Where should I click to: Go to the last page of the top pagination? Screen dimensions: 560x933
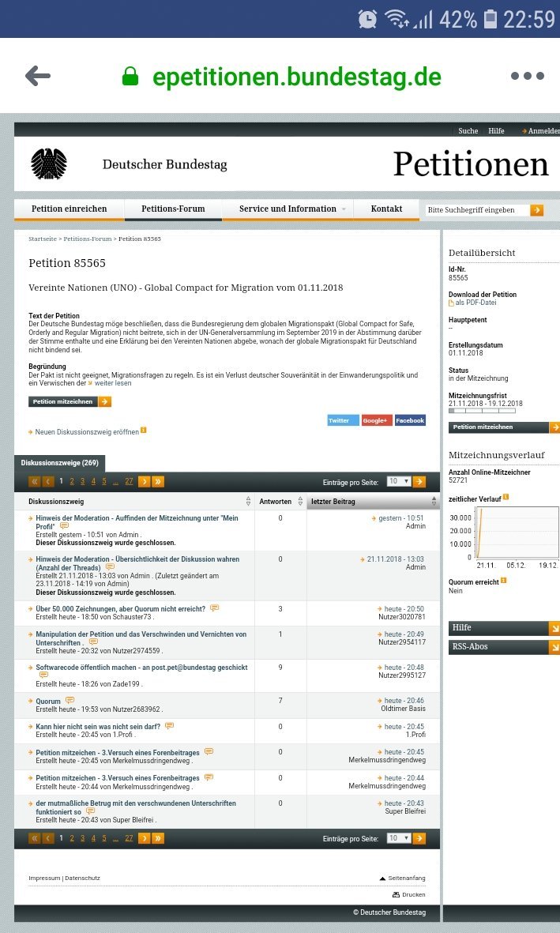[158, 481]
